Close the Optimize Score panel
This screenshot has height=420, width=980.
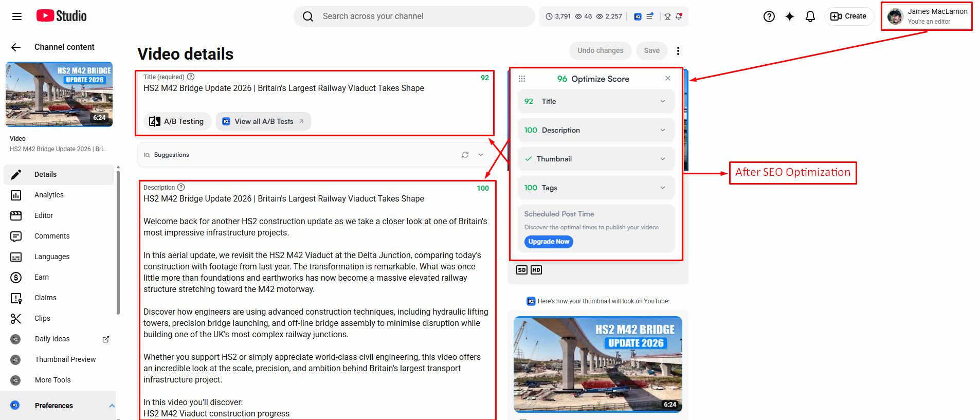pos(668,78)
